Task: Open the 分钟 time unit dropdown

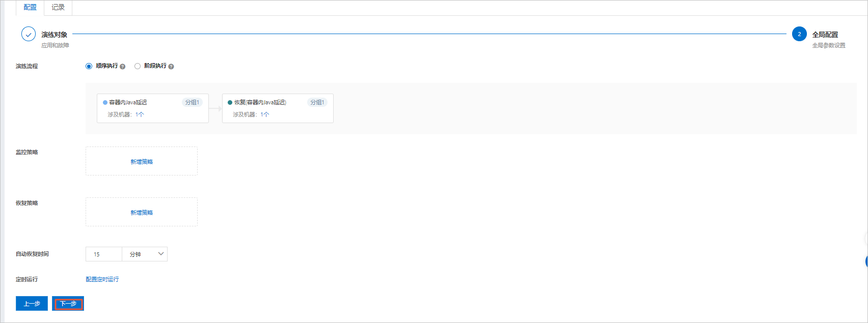Action: coord(145,254)
